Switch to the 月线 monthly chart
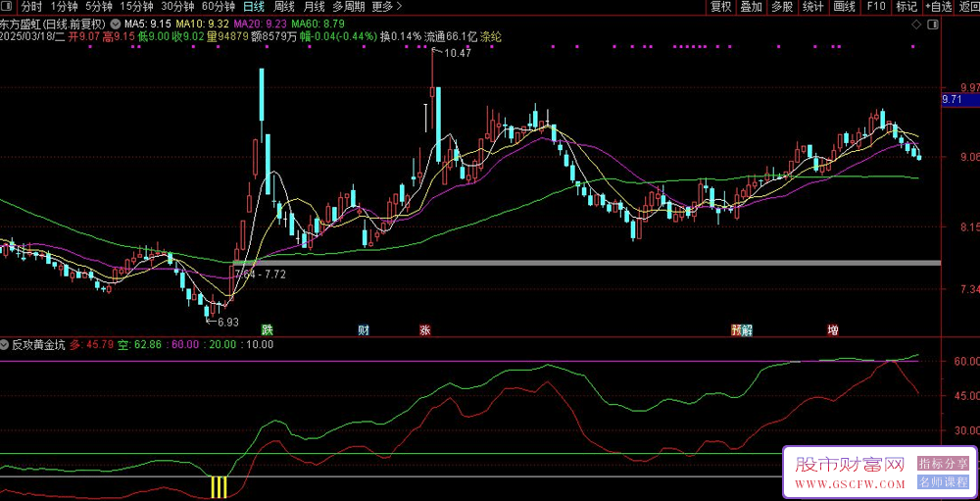980x501 pixels. [x=314, y=7]
